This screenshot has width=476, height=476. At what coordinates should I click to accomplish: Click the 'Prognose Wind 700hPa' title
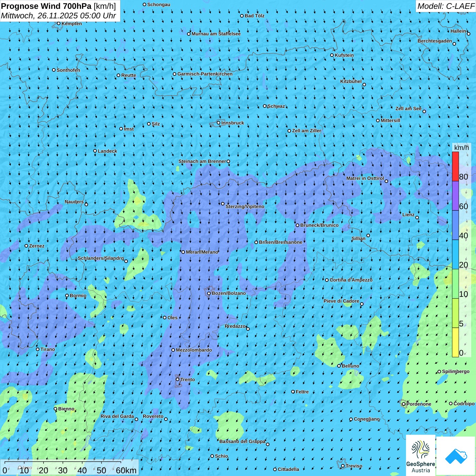click(x=46, y=6)
